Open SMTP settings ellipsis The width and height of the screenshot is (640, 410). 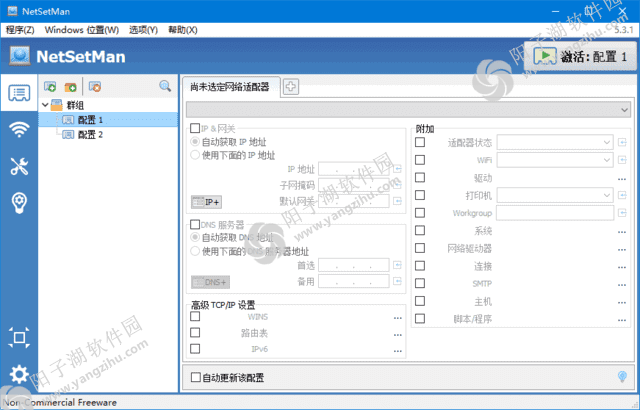622,285
